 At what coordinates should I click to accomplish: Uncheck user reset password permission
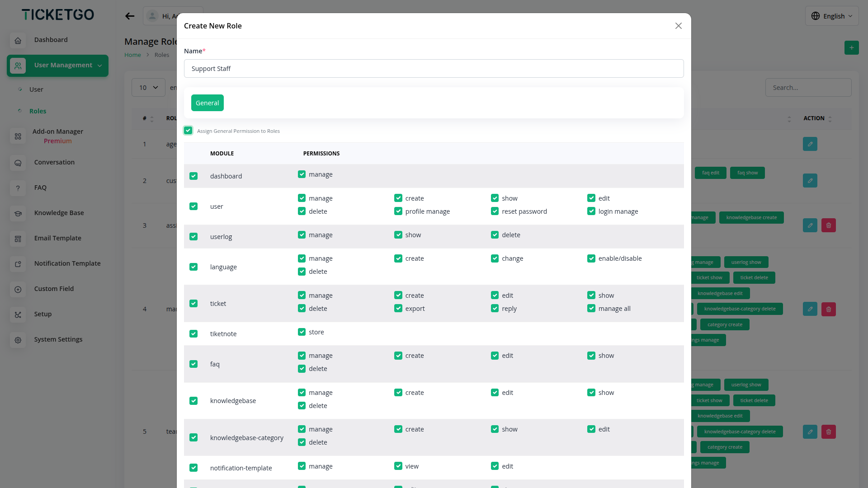point(495,211)
